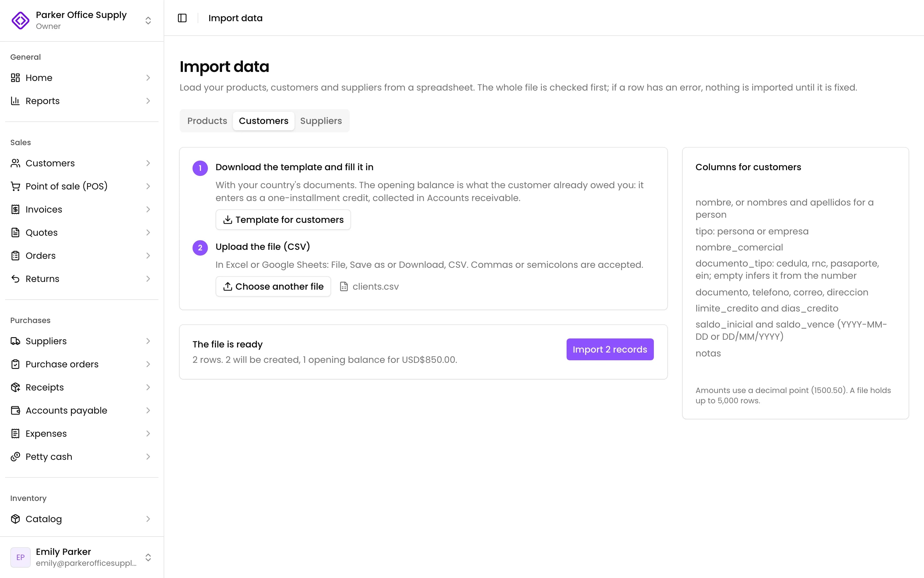Toggle the sidebar panel icon

point(182,18)
